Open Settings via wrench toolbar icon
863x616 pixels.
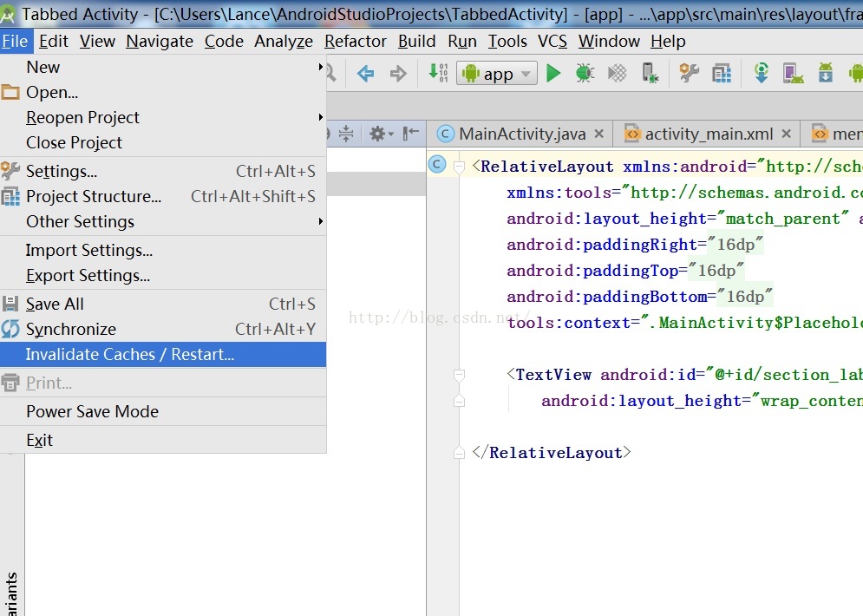tap(689, 73)
